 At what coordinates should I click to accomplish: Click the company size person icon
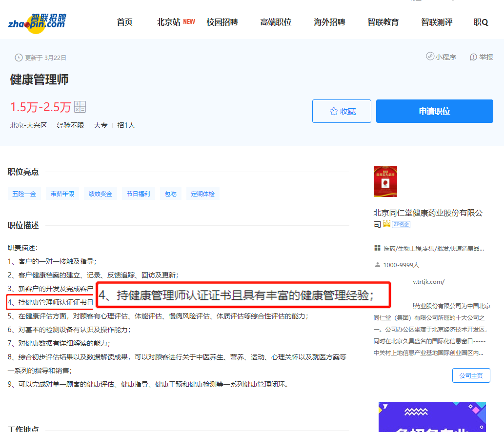coord(377,265)
